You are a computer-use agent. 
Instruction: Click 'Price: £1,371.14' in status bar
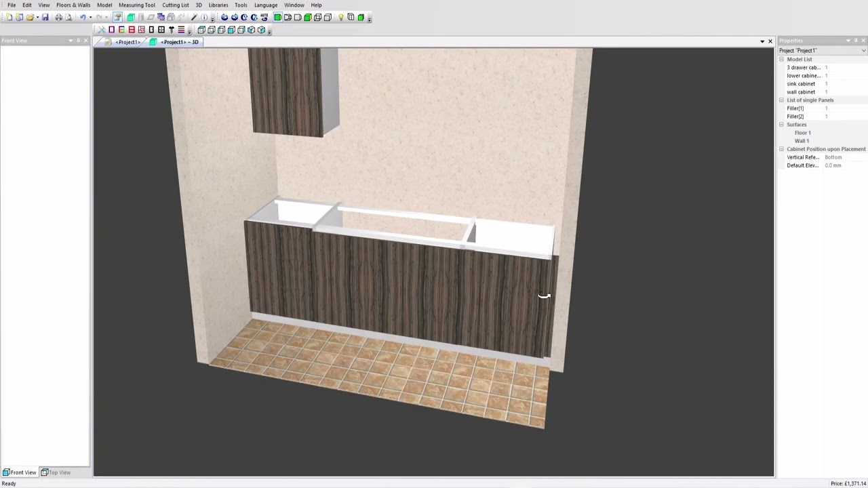coord(848,483)
